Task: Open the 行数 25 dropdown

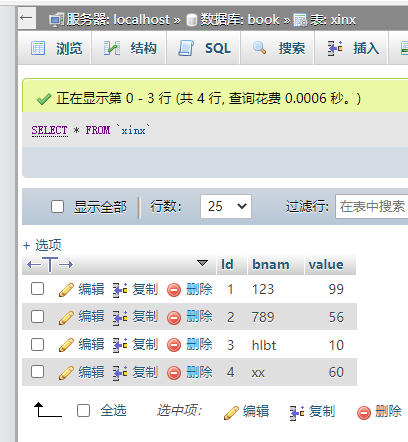Action: tap(226, 207)
